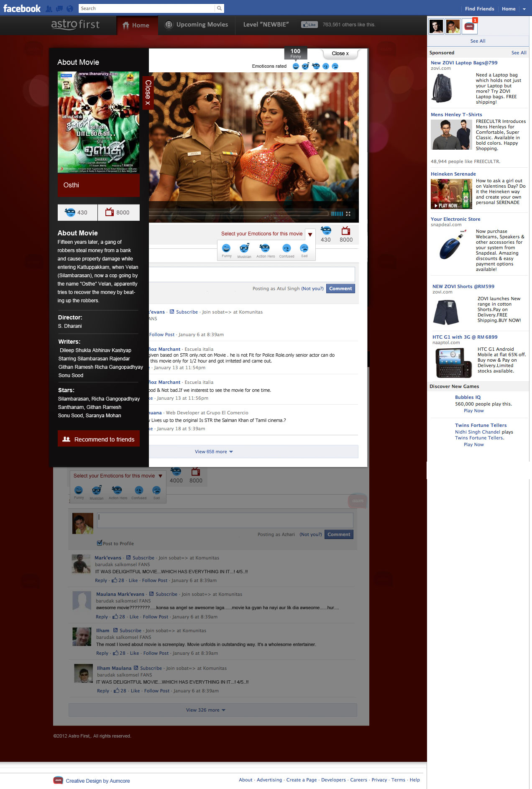Close the video popup with top Close x
The height and width of the screenshot is (789, 532).
pyautogui.click(x=340, y=54)
